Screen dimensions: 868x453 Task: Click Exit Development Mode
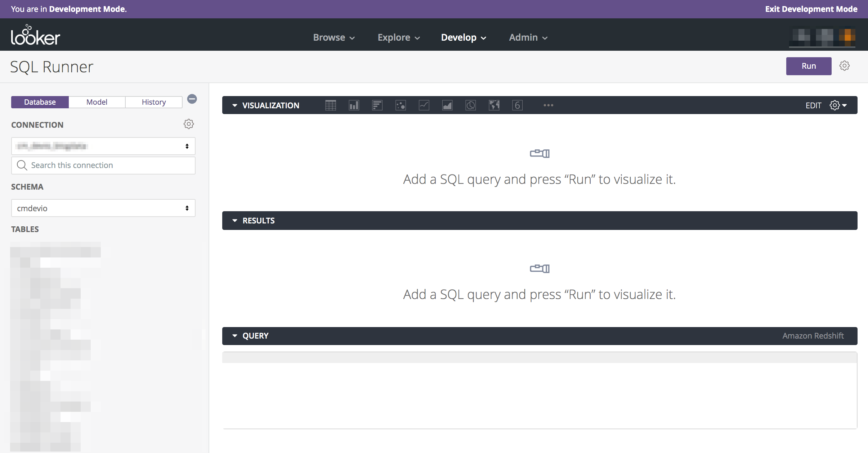[811, 9]
